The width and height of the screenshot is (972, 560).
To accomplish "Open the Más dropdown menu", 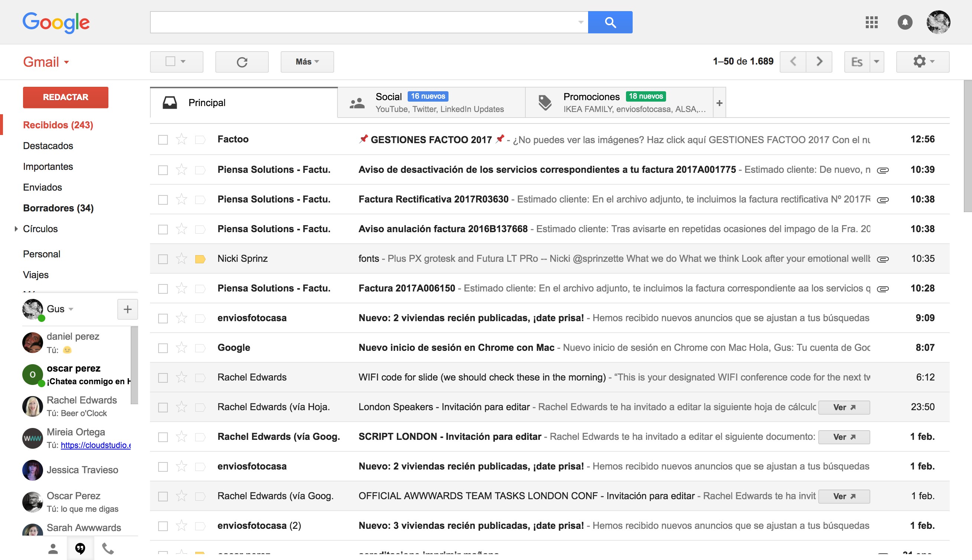I will click(x=307, y=62).
